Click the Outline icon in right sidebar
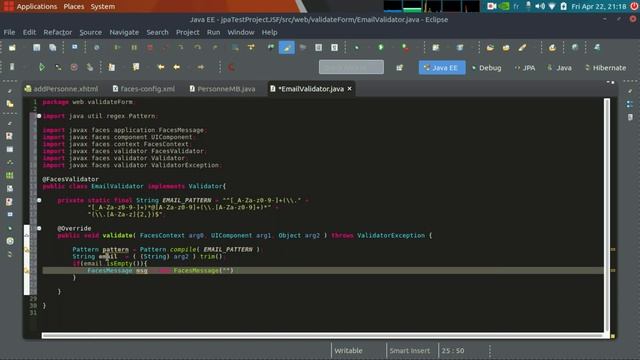This screenshot has width=640, height=360. coord(630,104)
